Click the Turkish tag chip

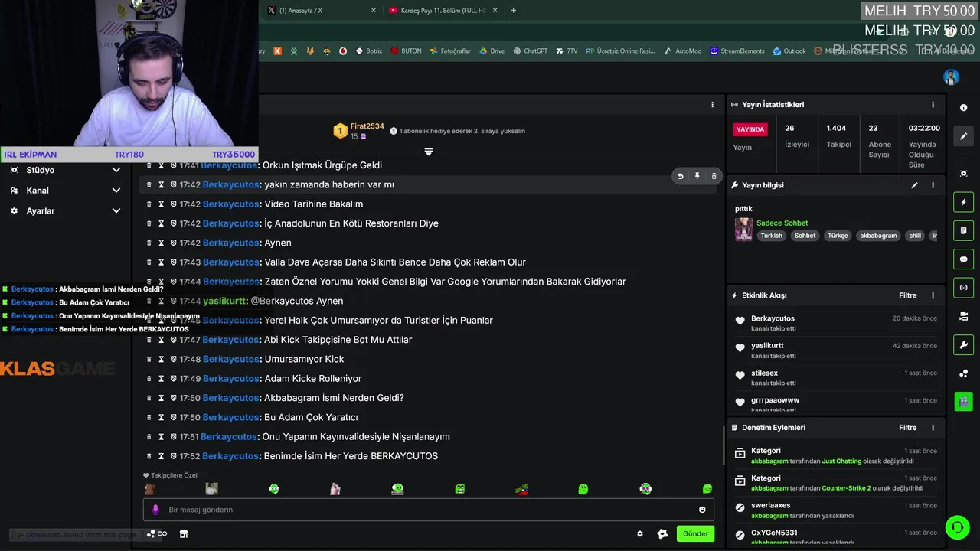click(x=771, y=236)
